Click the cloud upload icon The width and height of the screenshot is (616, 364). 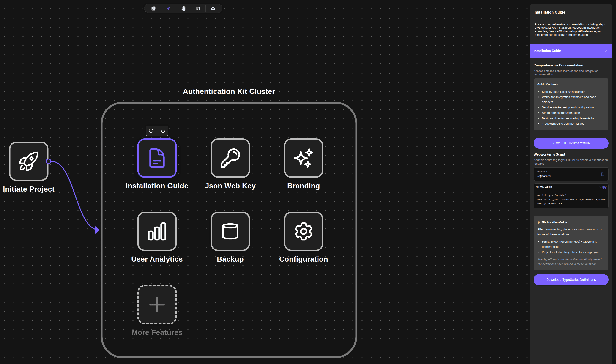[213, 8]
